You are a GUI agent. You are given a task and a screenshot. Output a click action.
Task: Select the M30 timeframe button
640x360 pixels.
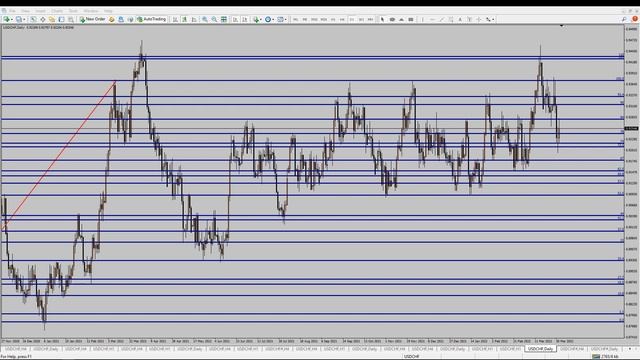click(324, 19)
